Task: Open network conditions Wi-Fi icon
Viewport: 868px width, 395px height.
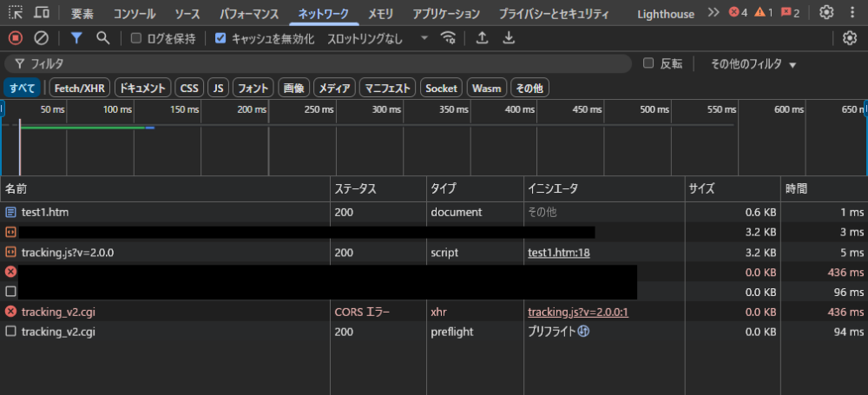Action: point(448,38)
